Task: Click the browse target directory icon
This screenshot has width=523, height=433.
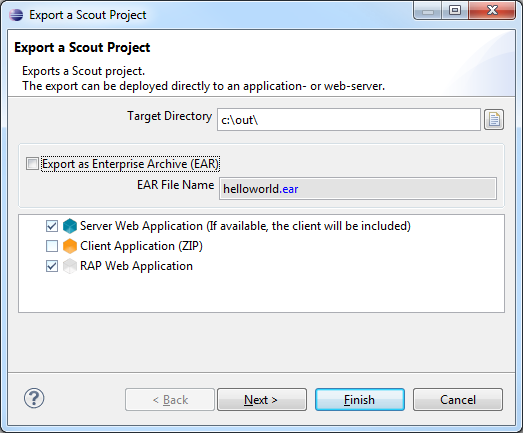Action: 494,119
